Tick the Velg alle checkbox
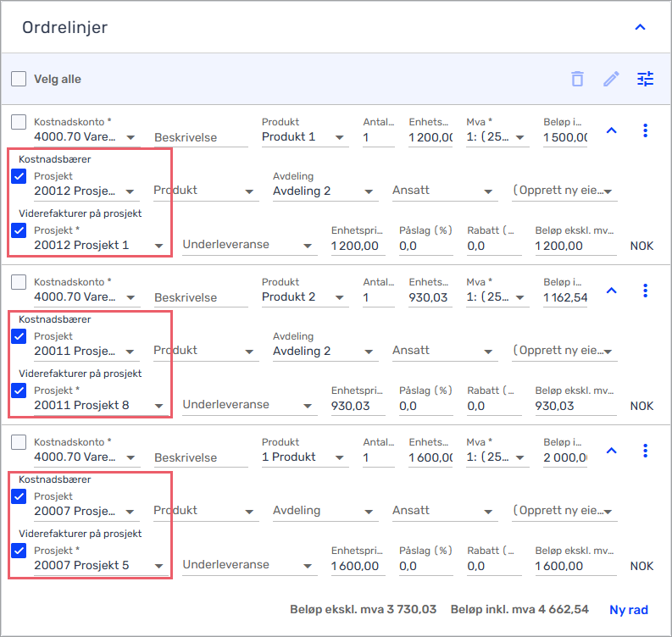The height and width of the screenshot is (637, 672). click(x=19, y=79)
